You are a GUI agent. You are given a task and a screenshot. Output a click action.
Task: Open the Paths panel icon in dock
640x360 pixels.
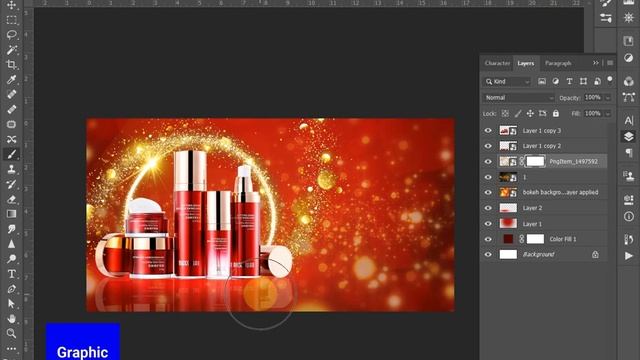629,97
